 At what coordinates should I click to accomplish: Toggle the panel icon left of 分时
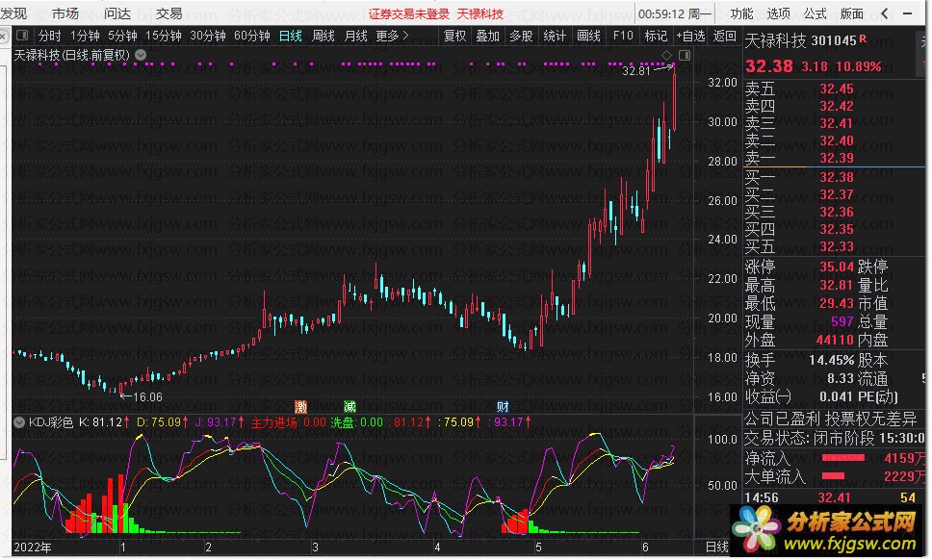[22, 35]
